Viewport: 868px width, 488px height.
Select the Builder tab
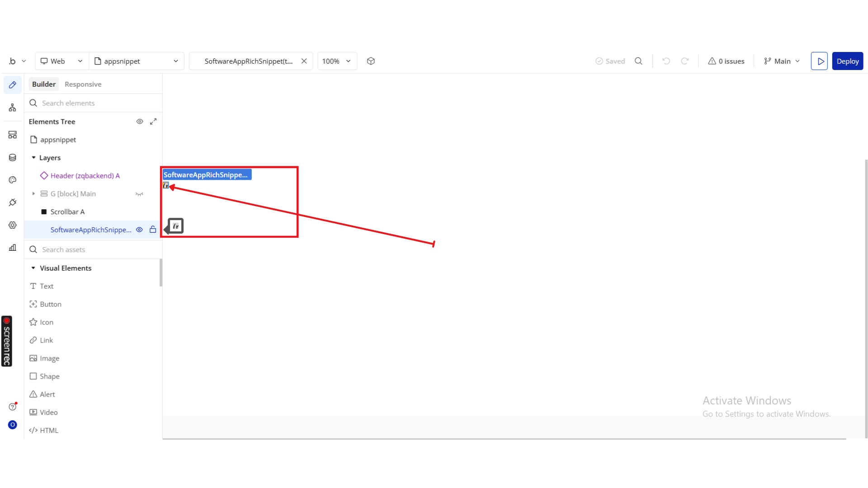(44, 84)
